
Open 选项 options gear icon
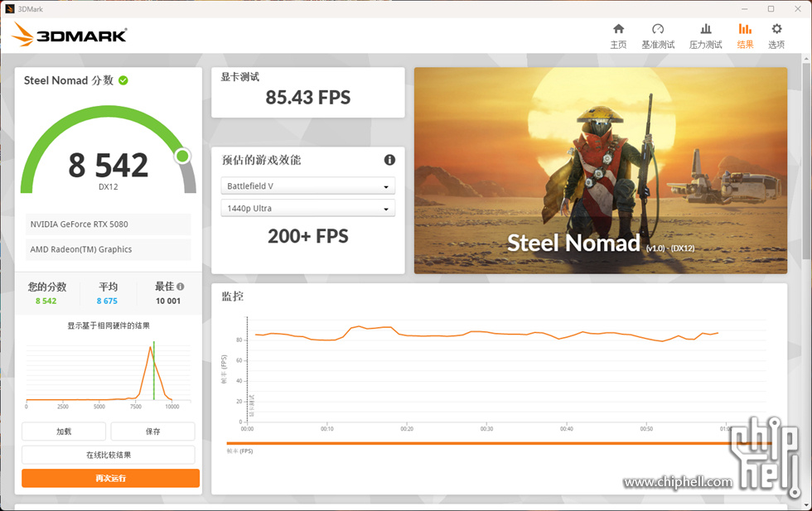pos(776,29)
